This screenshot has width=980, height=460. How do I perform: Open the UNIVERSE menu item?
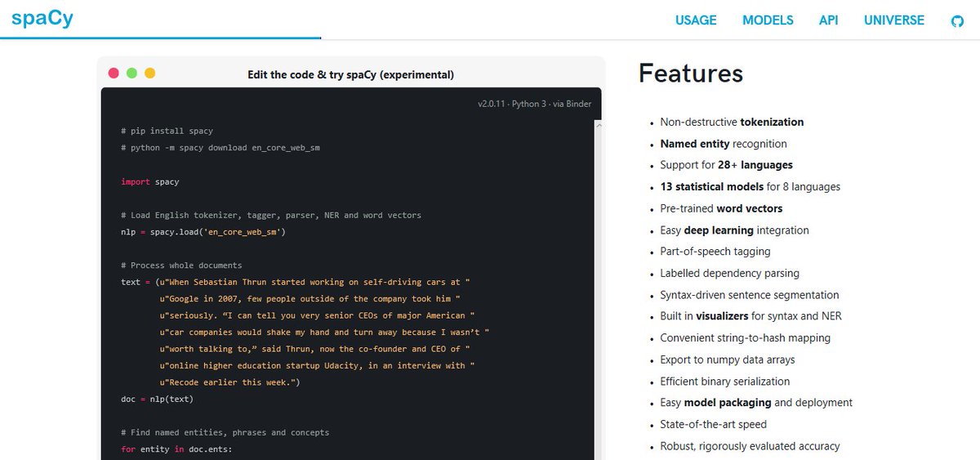pyautogui.click(x=894, y=20)
